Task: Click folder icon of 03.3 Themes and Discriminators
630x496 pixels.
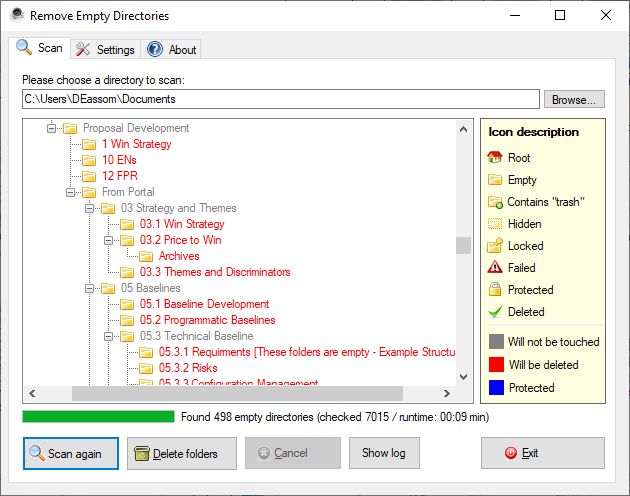Action: [127, 272]
